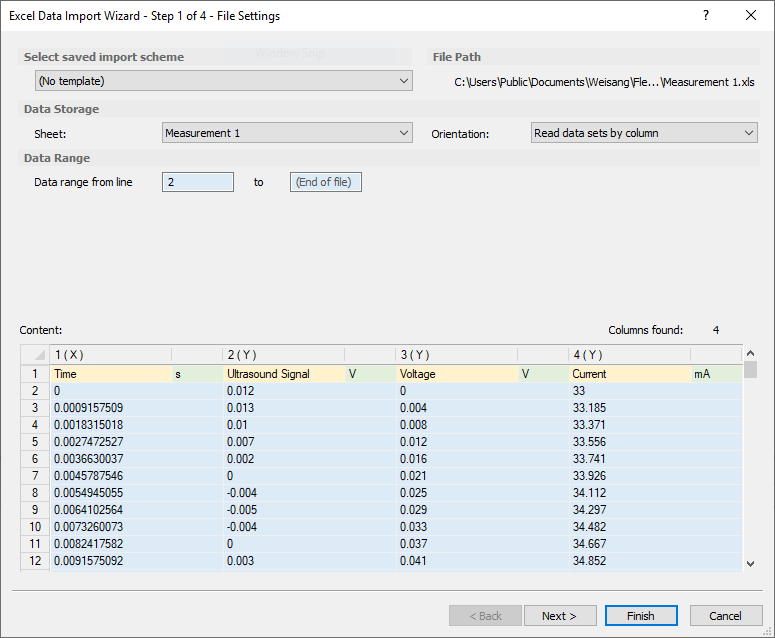Click cell 0.0009157509
The image size is (775, 638).
[x=136, y=408]
